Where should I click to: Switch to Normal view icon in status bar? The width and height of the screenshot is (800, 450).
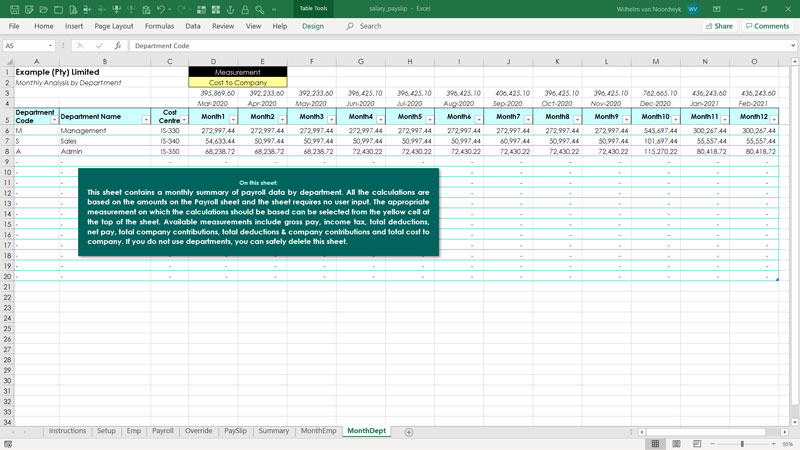(655, 444)
